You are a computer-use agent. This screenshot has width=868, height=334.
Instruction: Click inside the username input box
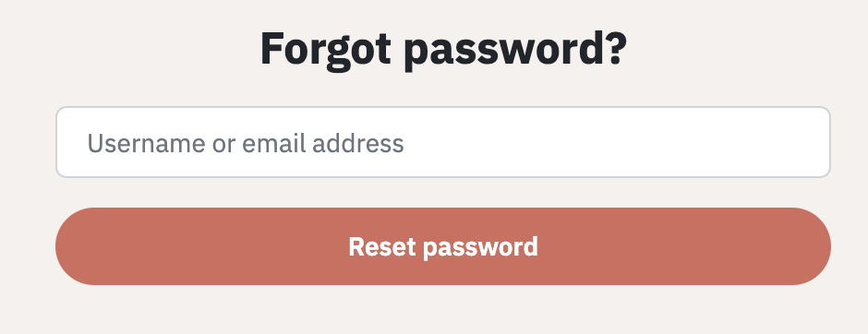(x=443, y=142)
